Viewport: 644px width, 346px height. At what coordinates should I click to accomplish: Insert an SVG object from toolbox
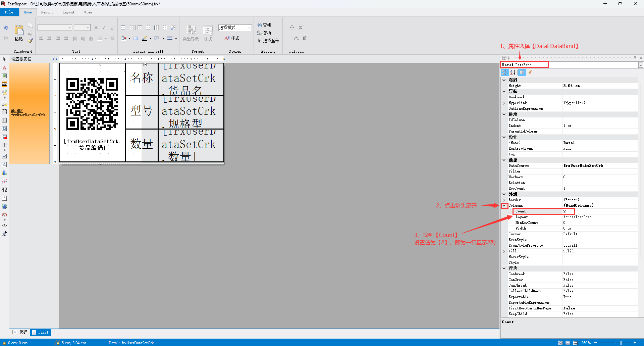tap(4, 84)
